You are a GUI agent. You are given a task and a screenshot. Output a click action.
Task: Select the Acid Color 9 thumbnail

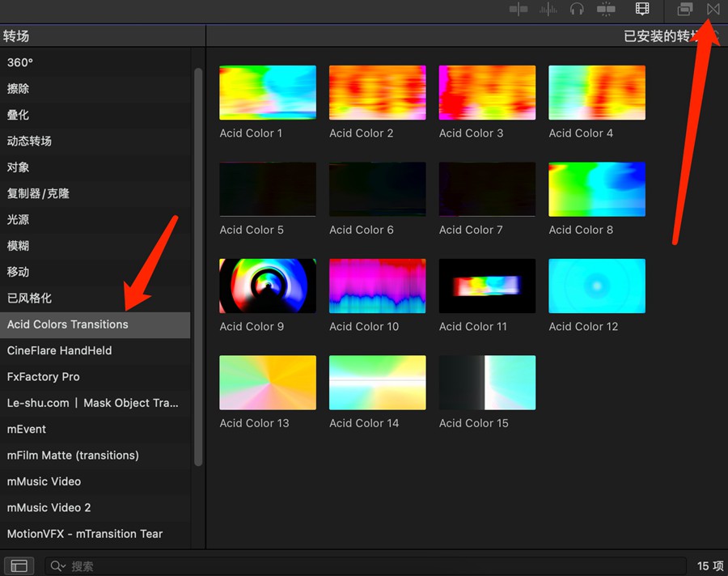pos(267,286)
